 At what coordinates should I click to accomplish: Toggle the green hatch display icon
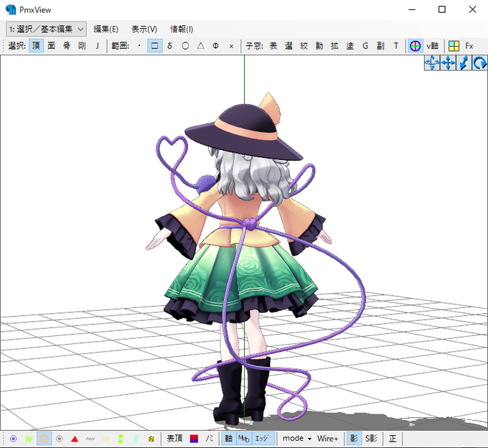[x=29, y=439]
